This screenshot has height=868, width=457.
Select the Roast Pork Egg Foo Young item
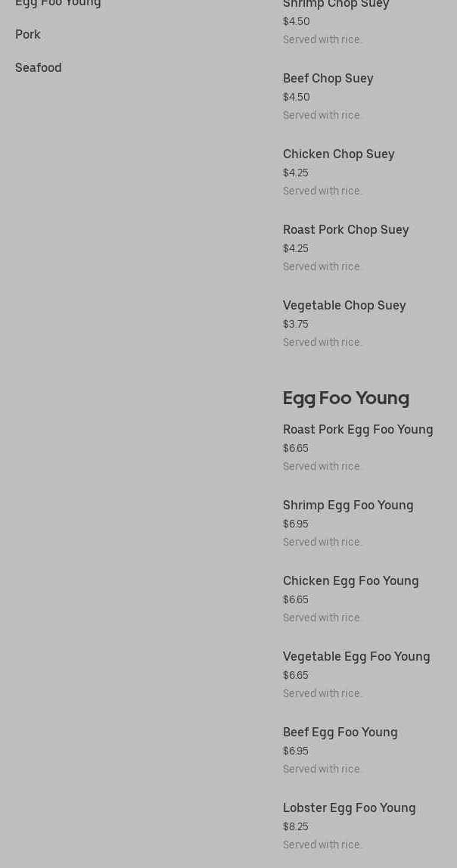click(x=358, y=430)
